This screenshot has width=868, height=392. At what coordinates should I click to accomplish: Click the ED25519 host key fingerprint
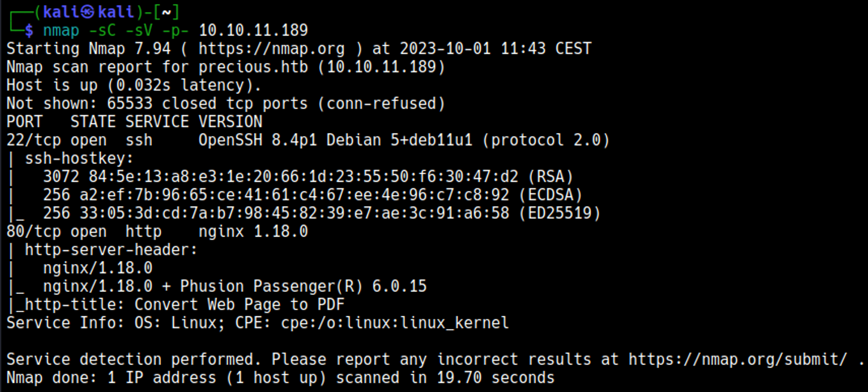tap(294, 213)
